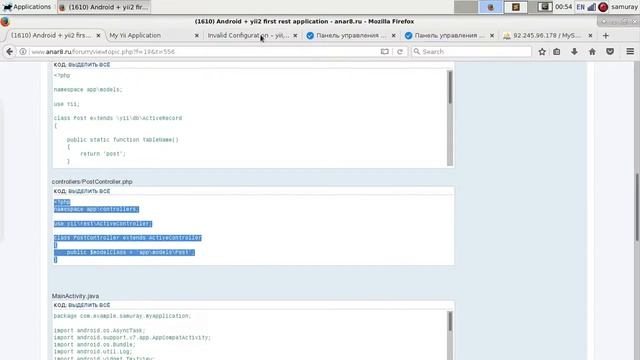Screen dimensions: 640x360
Task: Click the package com.example.samuray line
Action: [122, 316]
